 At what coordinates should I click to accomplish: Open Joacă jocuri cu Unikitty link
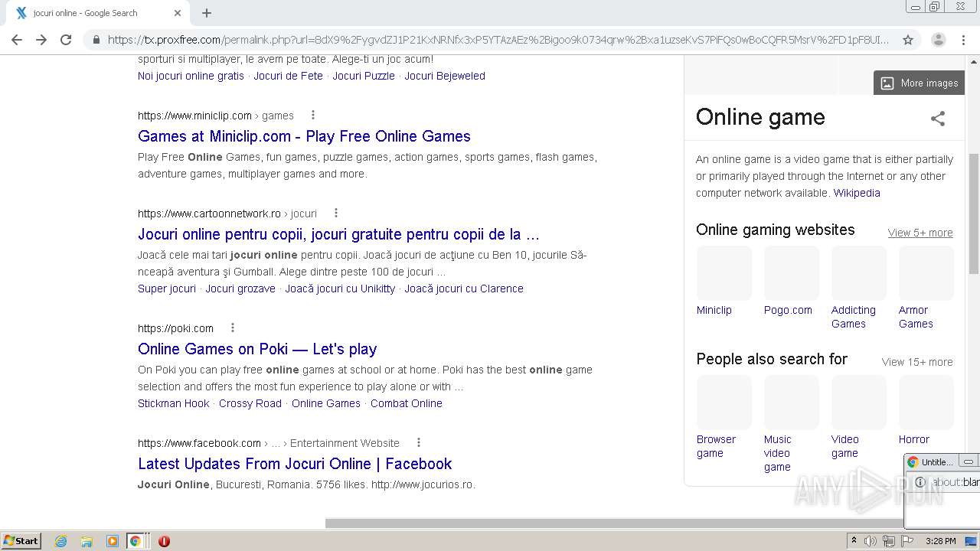340,289
